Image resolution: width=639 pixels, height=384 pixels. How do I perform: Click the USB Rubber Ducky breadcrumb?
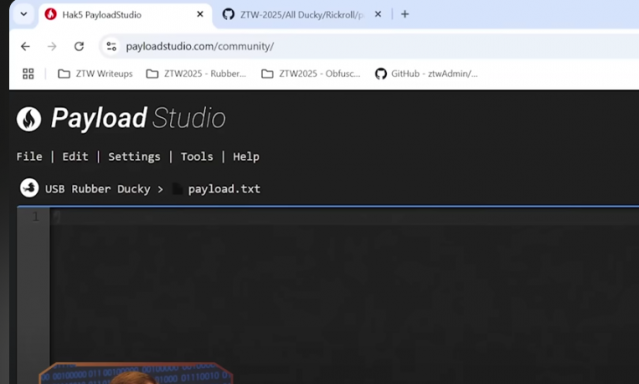point(98,189)
